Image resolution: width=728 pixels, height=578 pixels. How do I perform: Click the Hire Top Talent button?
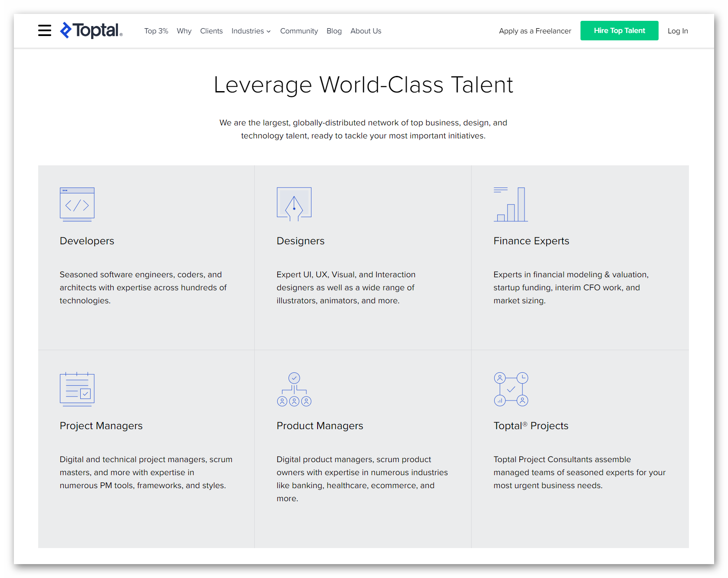point(619,30)
